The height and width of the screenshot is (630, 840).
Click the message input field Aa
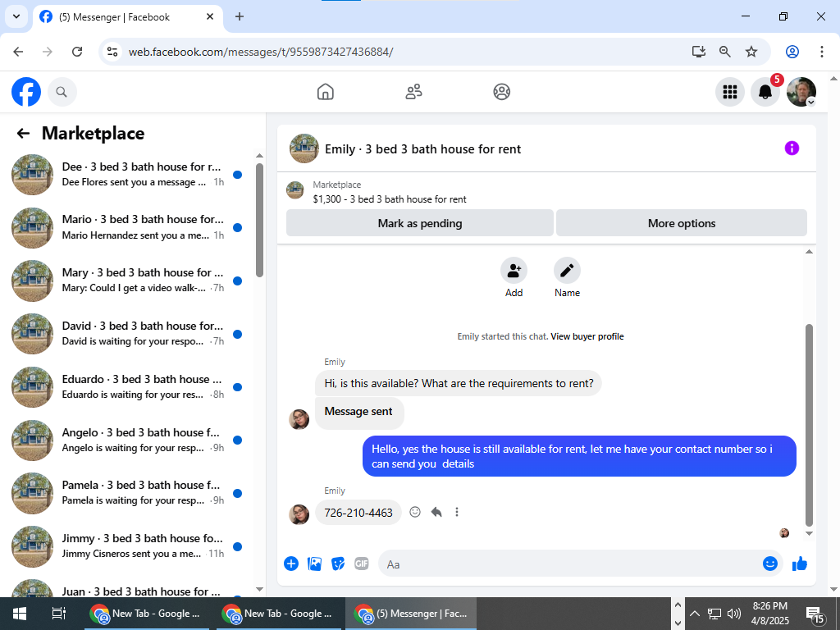tap(568, 564)
